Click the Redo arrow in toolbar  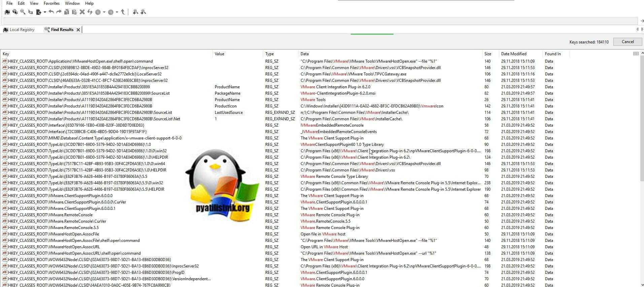(x=59, y=12)
